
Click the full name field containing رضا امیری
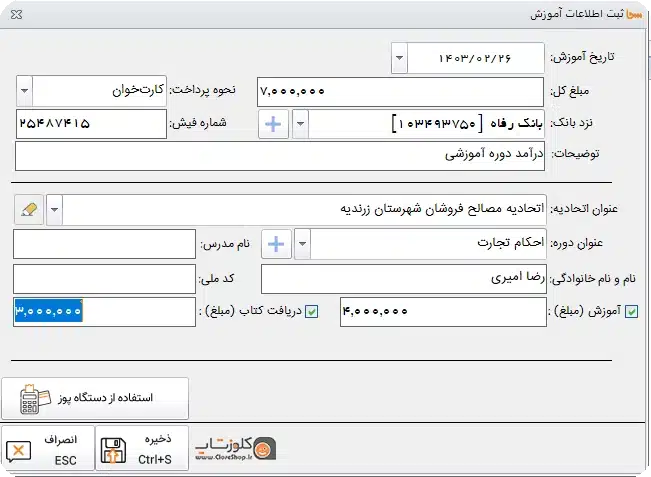click(404, 279)
